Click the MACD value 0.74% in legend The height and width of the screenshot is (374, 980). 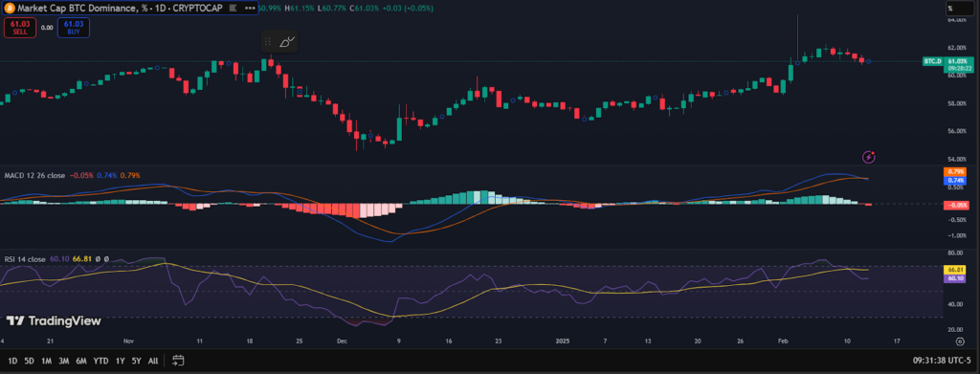click(107, 175)
